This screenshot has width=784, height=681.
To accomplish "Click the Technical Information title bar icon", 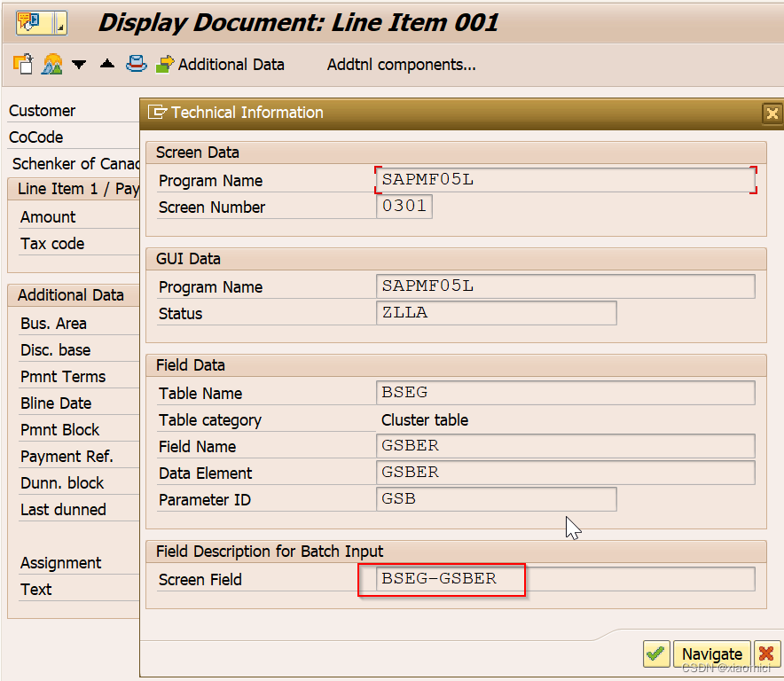I will pos(157,112).
